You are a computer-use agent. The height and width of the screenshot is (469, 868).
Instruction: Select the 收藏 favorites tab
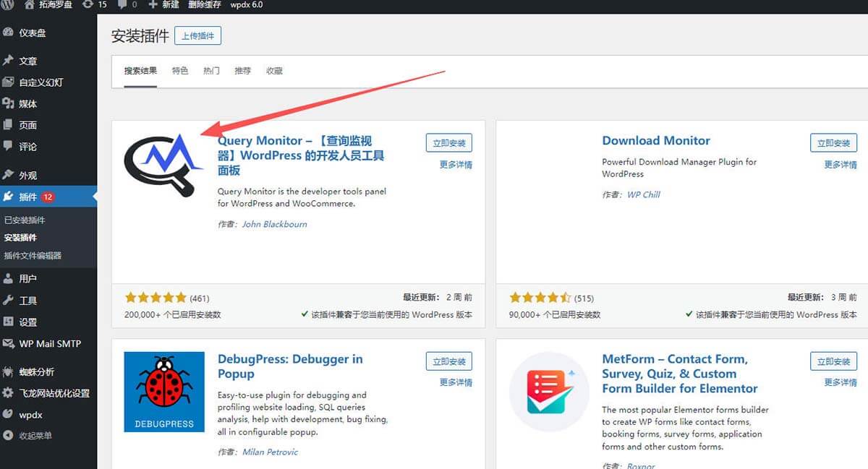[x=274, y=71]
